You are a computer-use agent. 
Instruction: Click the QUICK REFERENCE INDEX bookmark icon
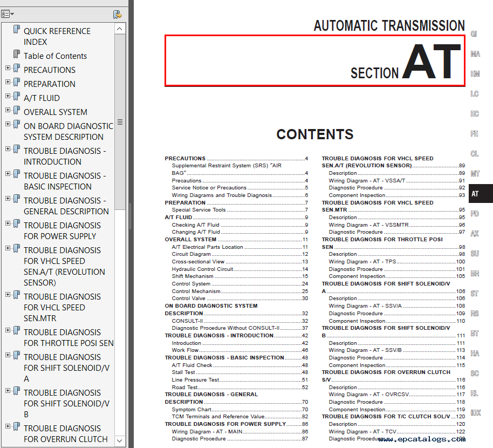pos(17,30)
